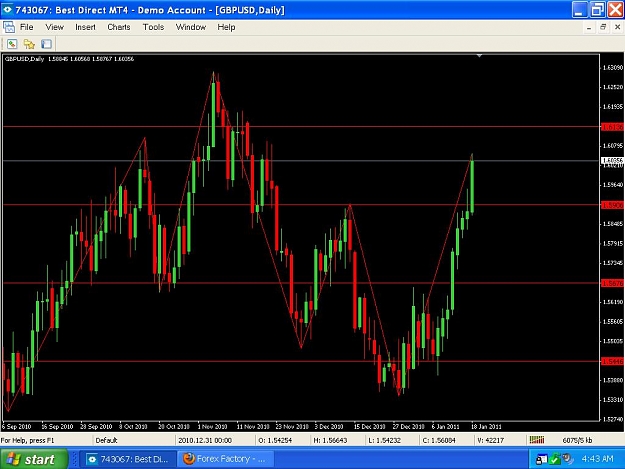Click the speaker volume tray icon
This screenshot has height=469, width=625.
point(567,459)
